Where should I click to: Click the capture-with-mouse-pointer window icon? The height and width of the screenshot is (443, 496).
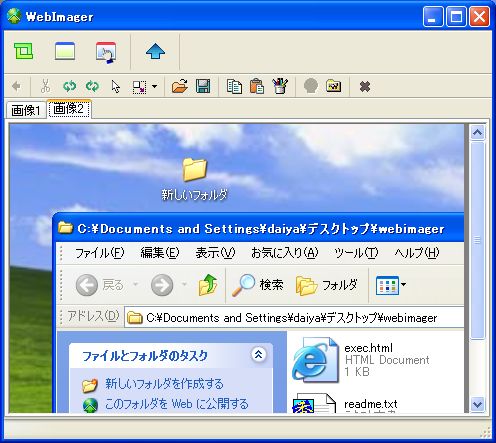pyautogui.click(x=106, y=52)
